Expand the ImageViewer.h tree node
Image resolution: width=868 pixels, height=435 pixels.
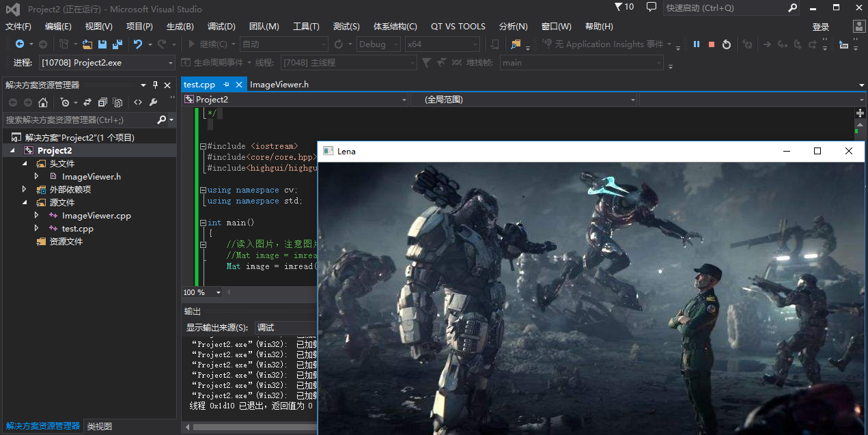37,176
